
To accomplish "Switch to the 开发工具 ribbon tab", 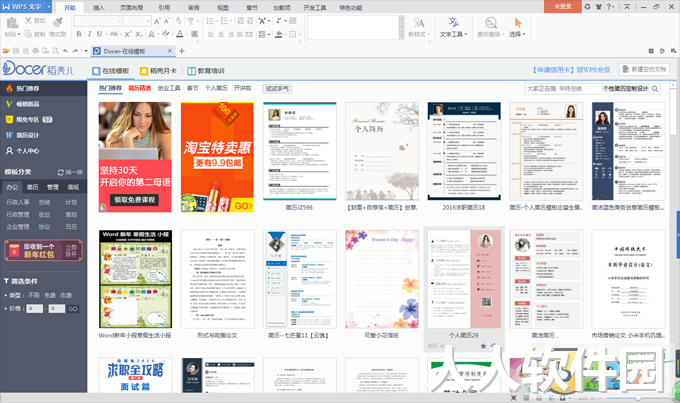I will point(315,8).
